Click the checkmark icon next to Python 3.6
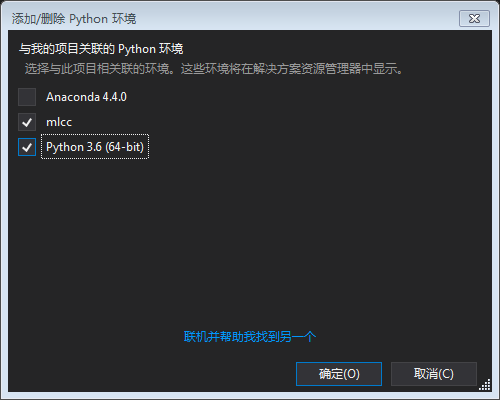 (x=27, y=147)
